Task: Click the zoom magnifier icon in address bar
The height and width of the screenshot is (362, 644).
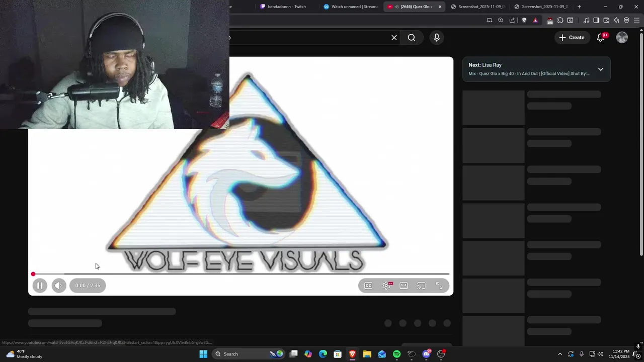Action: 501,20
